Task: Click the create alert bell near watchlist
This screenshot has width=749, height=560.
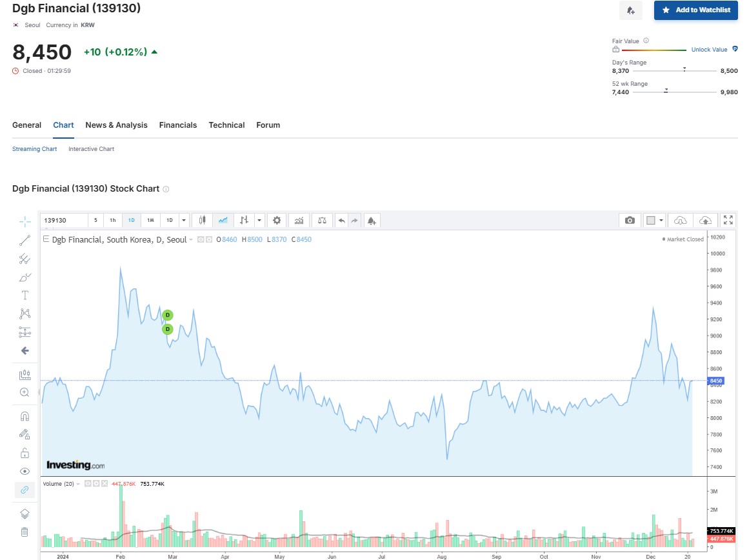Action: click(x=630, y=10)
